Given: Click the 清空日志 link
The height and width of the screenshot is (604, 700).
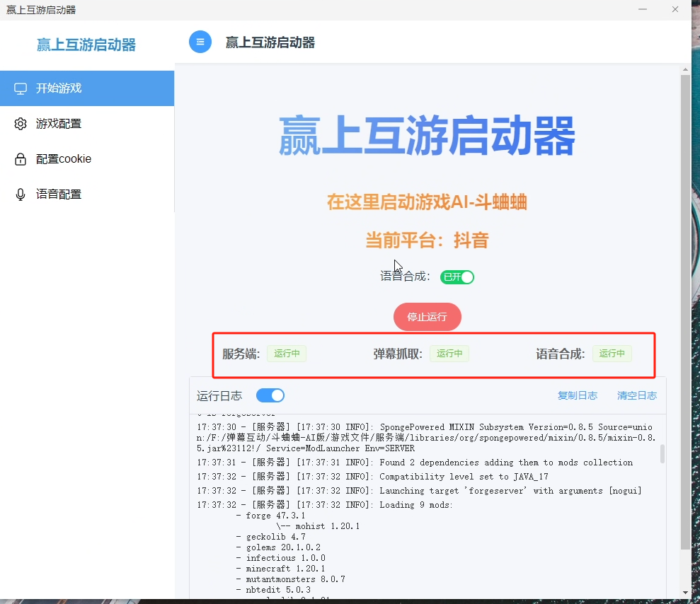Looking at the screenshot, I should click(636, 395).
